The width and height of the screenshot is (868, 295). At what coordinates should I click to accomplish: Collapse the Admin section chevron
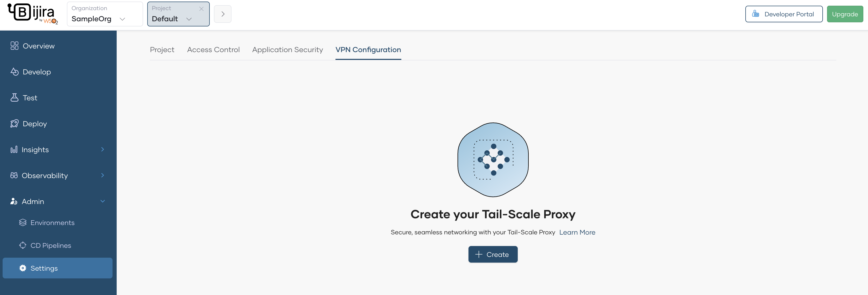(102, 201)
